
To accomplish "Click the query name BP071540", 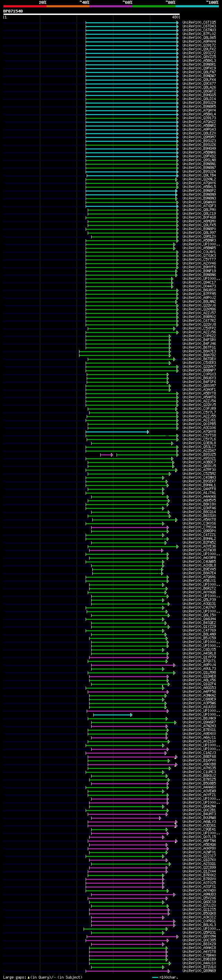I will pyautogui.click(x=13, y=11).
